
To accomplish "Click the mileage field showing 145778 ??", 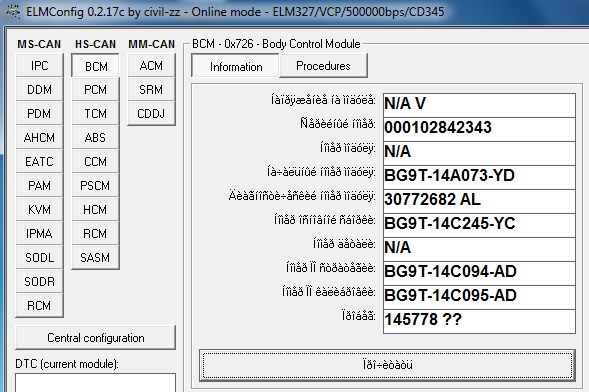I will tap(479, 321).
